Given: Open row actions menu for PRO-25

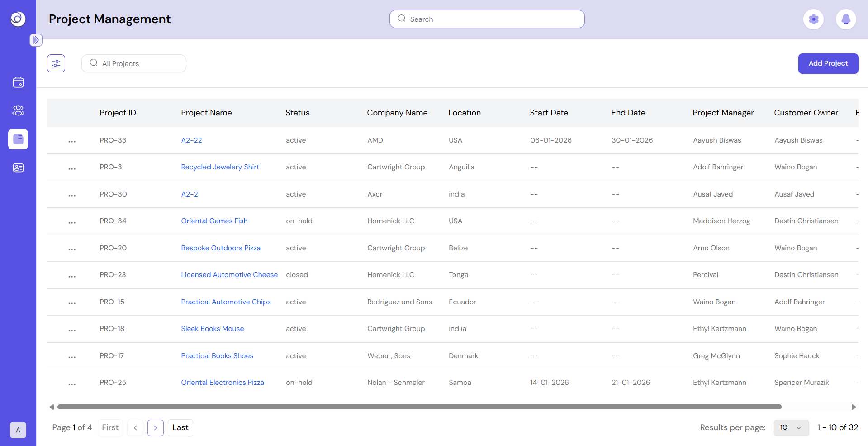Looking at the screenshot, I should point(72,384).
